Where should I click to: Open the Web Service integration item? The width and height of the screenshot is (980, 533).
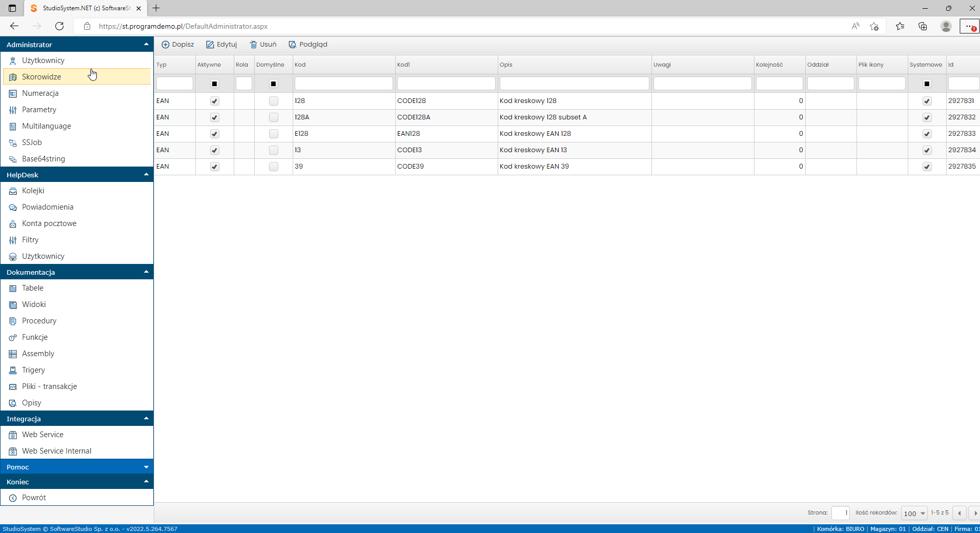click(x=43, y=435)
